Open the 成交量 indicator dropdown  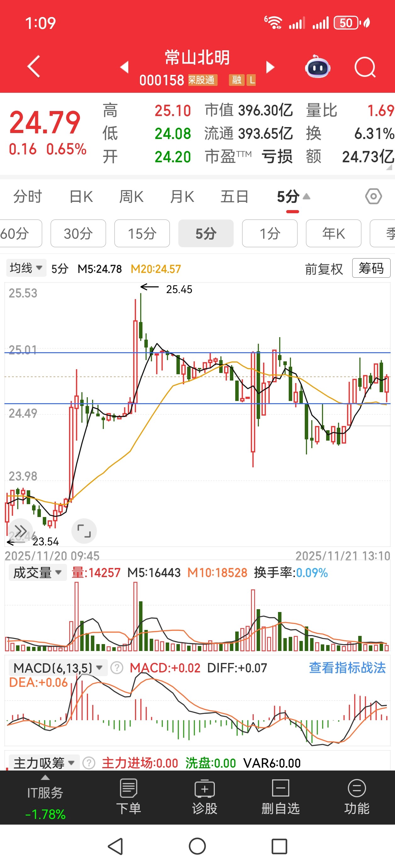[37, 572]
